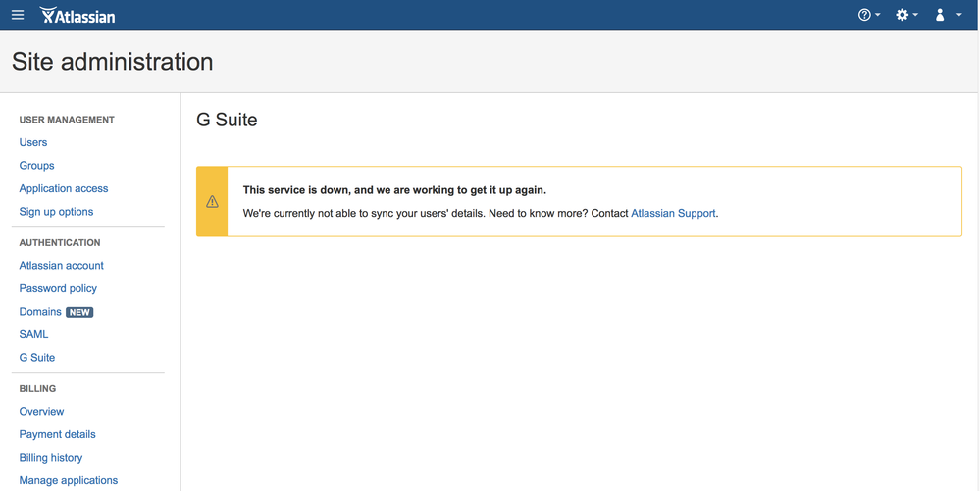
Task: Go to Users in sidebar
Action: pyautogui.click(x=33, y=142)
